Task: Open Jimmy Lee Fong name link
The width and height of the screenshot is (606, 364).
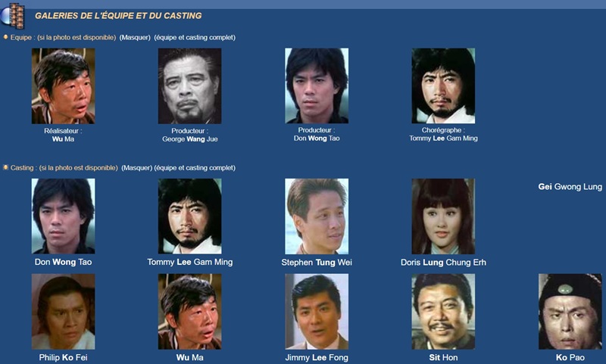Action: [x=317, y=357]
